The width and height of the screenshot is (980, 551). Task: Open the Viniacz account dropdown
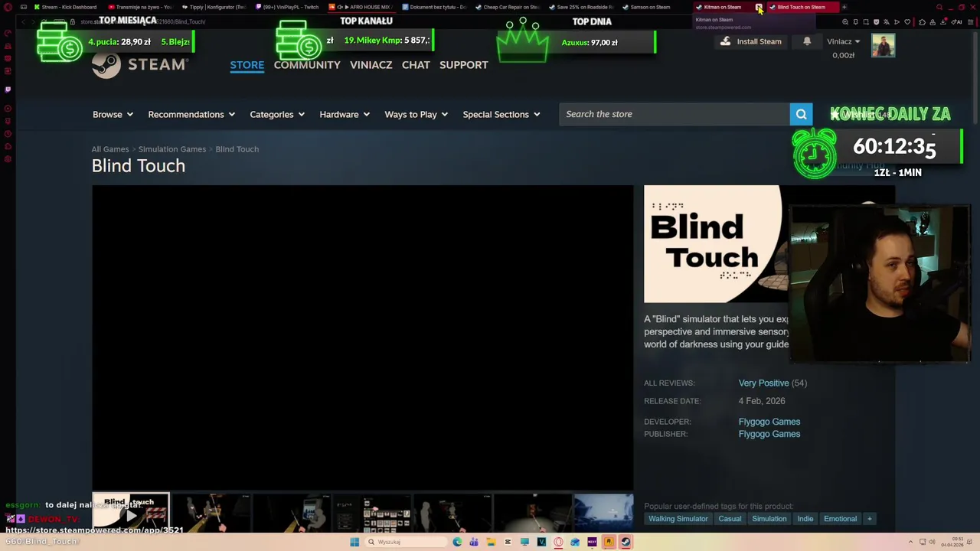click(x=843, y=41)
